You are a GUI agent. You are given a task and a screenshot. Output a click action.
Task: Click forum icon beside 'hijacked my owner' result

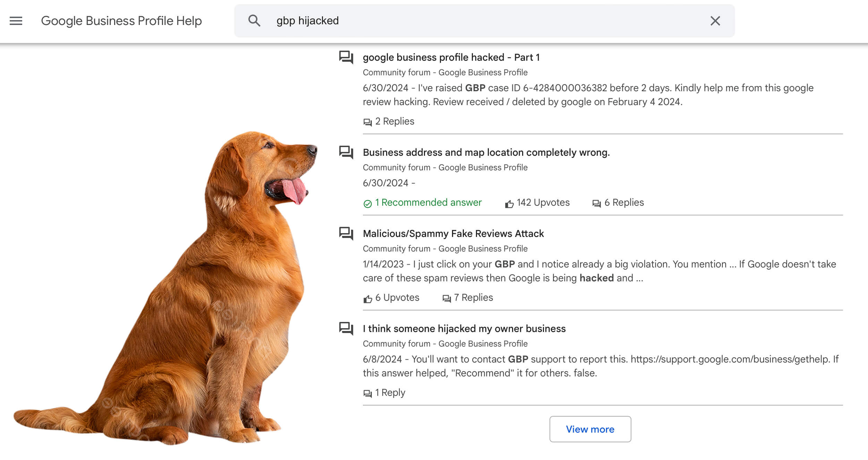[x=346, y=328]
